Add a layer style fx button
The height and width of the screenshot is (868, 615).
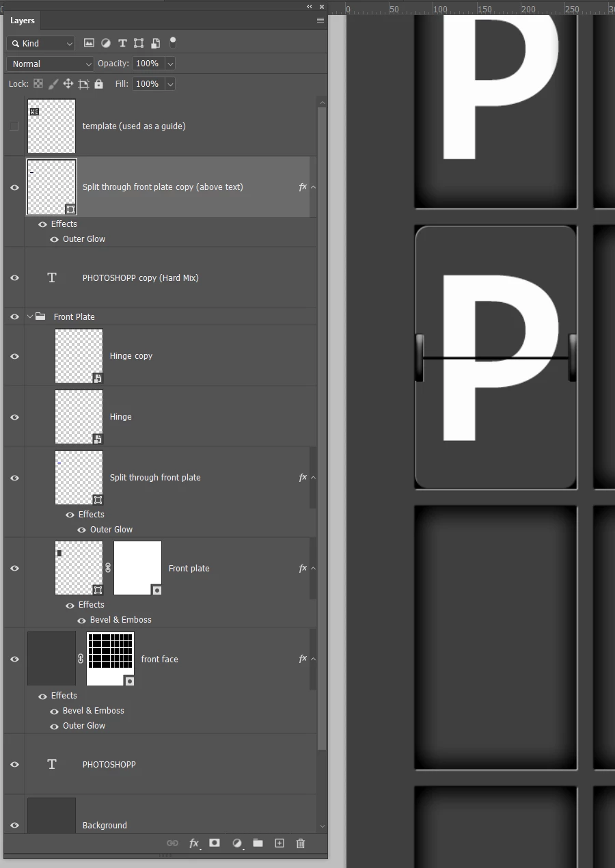[x=194, y=843]
